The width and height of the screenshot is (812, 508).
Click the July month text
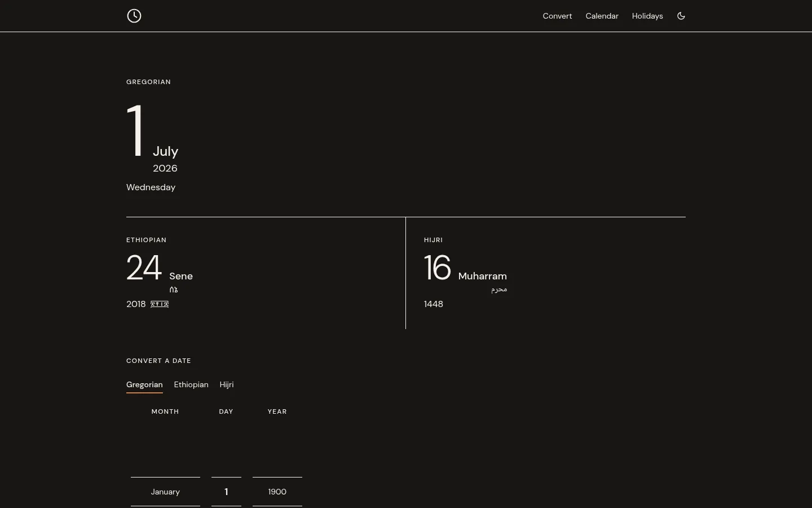(165, 151)
